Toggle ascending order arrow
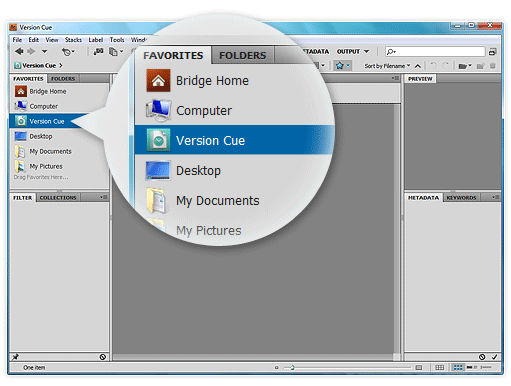The height and width of the screenshot is (386, 511). 418,66
